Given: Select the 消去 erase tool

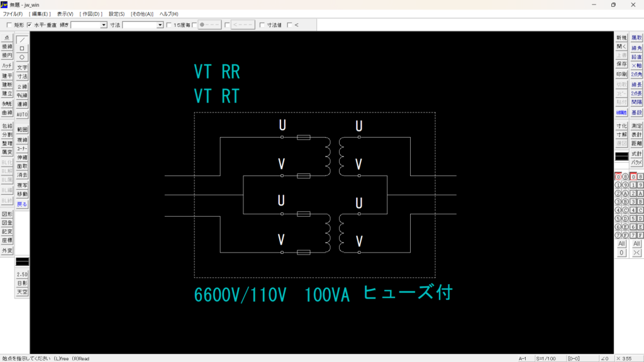Looking at the screenshot, I should [22, 175].
